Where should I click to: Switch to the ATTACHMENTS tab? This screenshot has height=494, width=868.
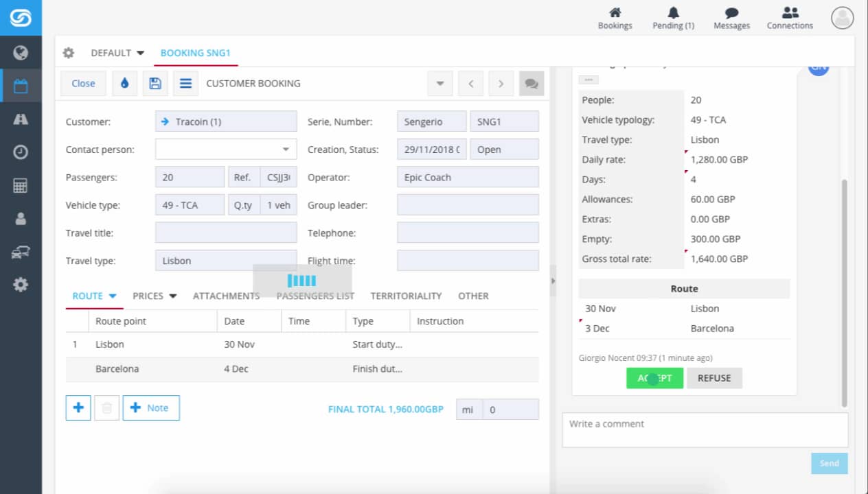(226, 296)
